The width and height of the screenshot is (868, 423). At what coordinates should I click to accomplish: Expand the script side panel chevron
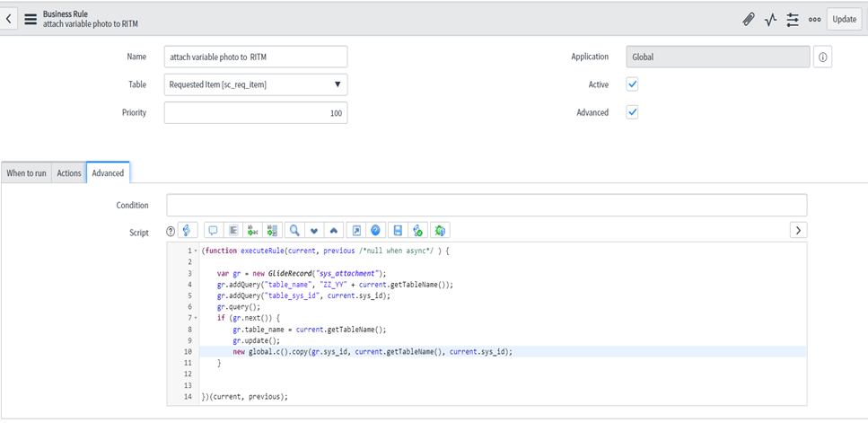pyautogui.click(x=798, y=230)
